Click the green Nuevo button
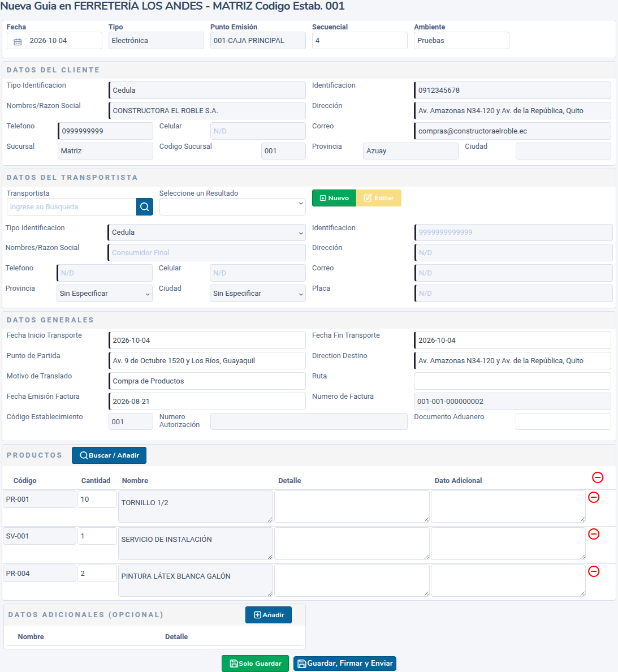 (334, 198)
